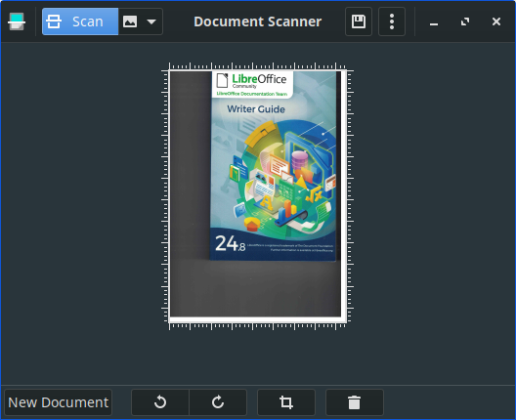
Task: Click the Document Scanner app icon
Action: (x=17, y=21)
